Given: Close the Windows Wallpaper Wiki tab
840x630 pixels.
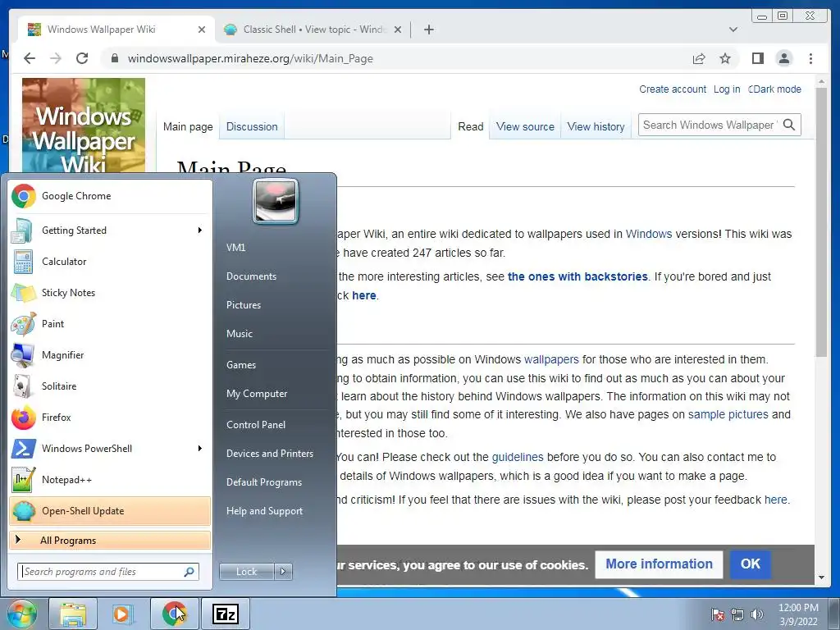Looking at the screenshot, I should [202, 30].
